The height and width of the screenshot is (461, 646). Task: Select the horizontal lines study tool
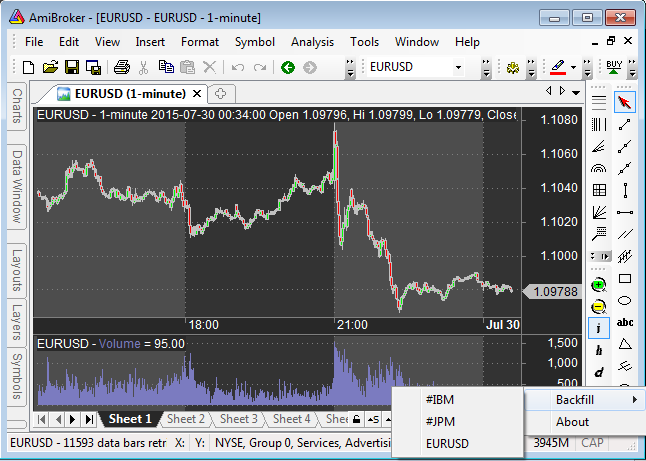[x=599, y=101]
